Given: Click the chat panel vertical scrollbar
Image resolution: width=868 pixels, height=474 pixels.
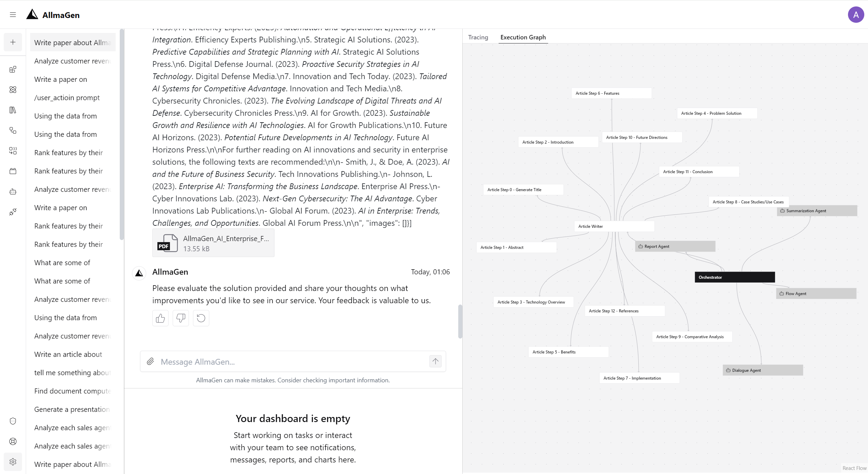Looking at the screenshot, I should pos(460,321).
